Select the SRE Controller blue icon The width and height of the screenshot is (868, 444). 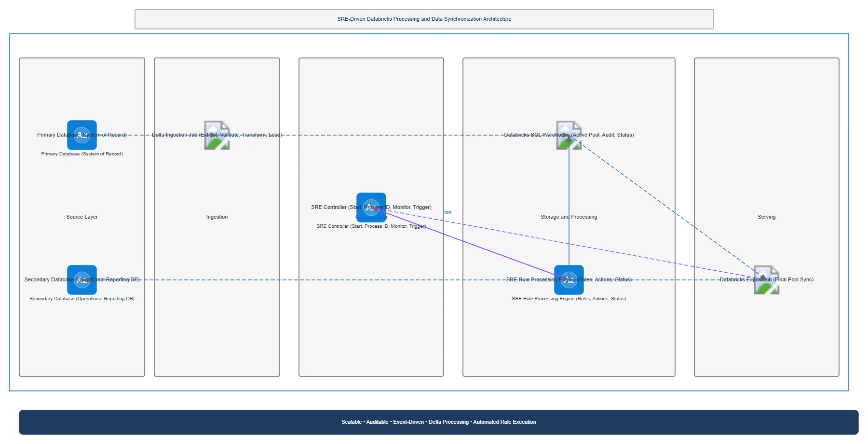[371, 208]
